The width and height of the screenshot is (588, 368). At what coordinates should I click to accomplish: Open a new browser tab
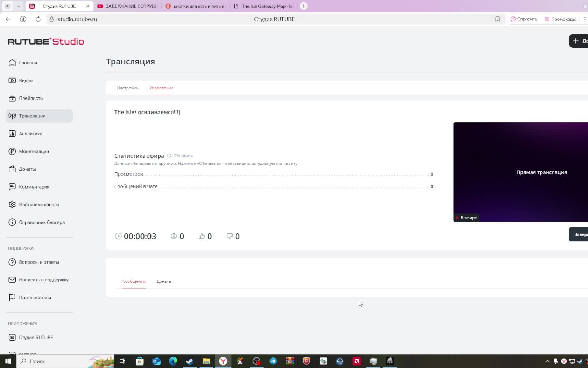click(x=304, y=6)
